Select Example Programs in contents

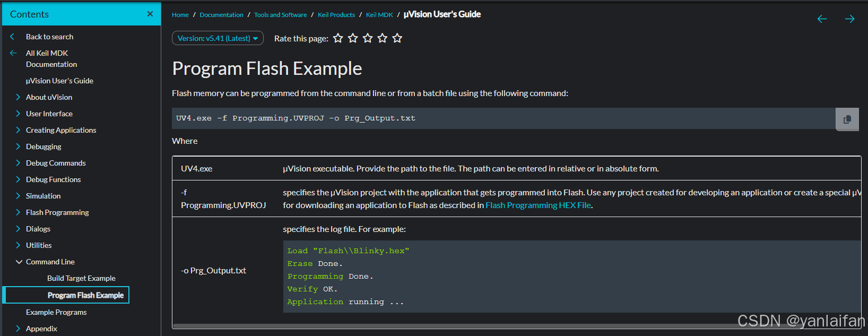tap(56, 312)
